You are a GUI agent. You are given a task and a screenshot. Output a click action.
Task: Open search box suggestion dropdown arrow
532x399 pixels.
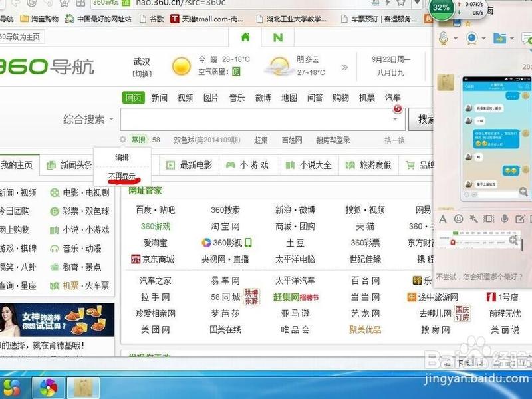395,119
